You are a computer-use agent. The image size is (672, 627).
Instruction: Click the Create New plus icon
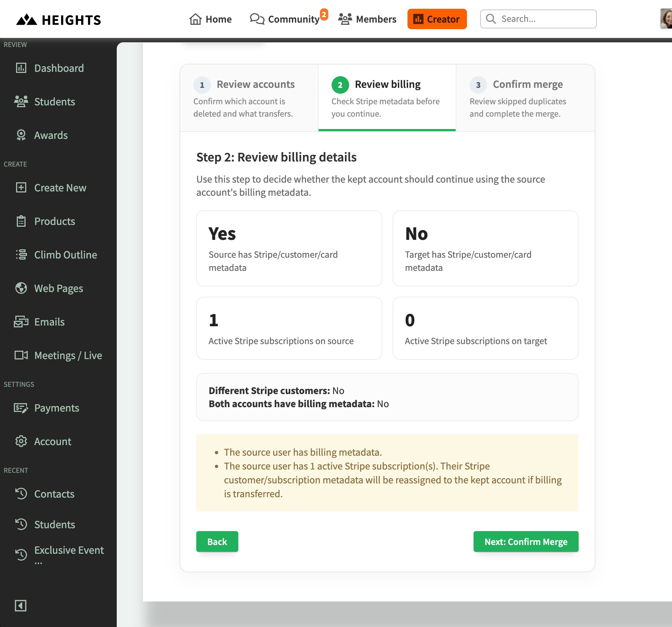21,187
